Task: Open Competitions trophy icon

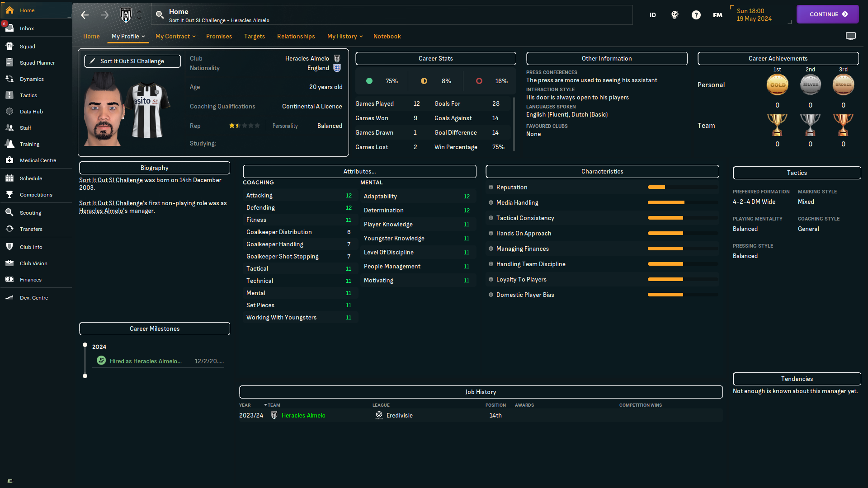Action: [9, 194]
